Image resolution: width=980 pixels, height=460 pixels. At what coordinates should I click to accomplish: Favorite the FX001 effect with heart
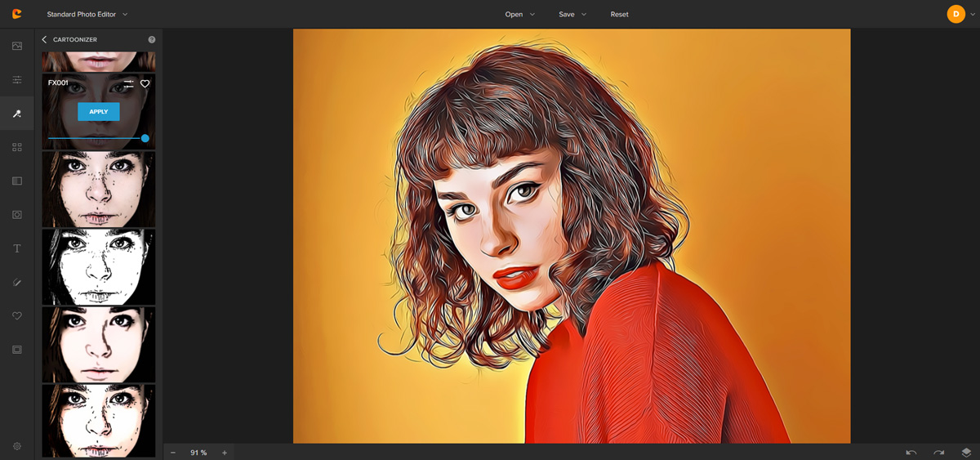pyautogui.click(x=145, y=83)
